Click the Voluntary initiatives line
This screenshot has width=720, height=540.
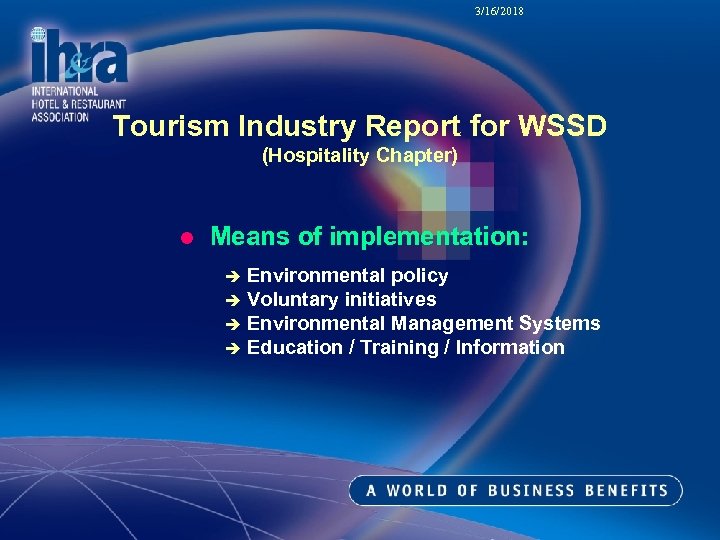(x=342, y=299)
